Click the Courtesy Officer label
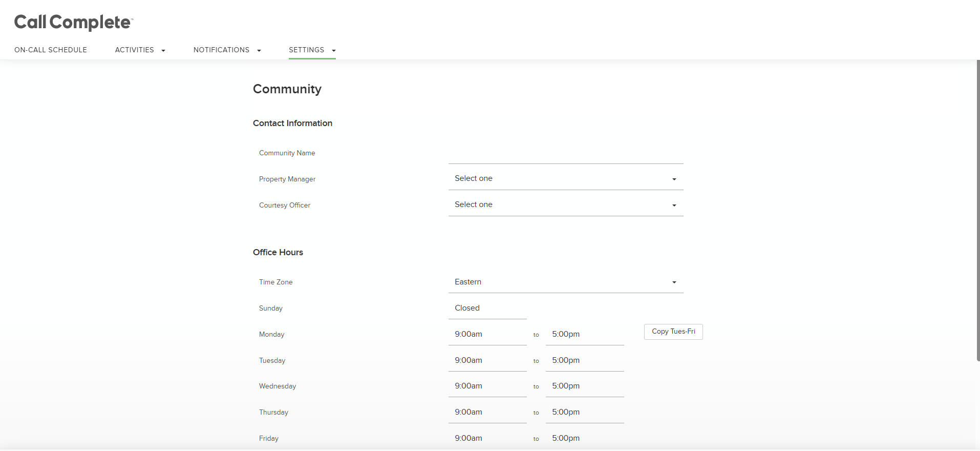Screen dimensions: 980x451 point(285,205)
